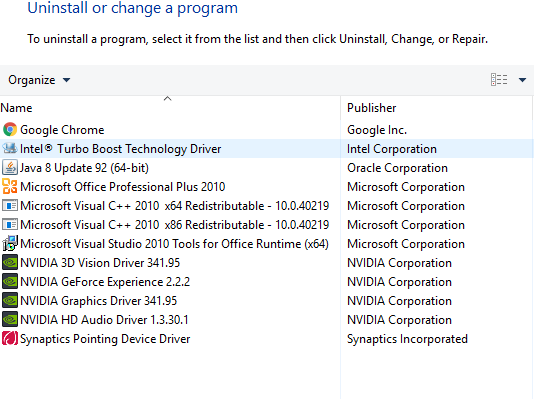Click the NVIDIA 3D Vision Driver icon
Image resolution: width=534 pixels, height=399 pixels.
click(10, 263)
